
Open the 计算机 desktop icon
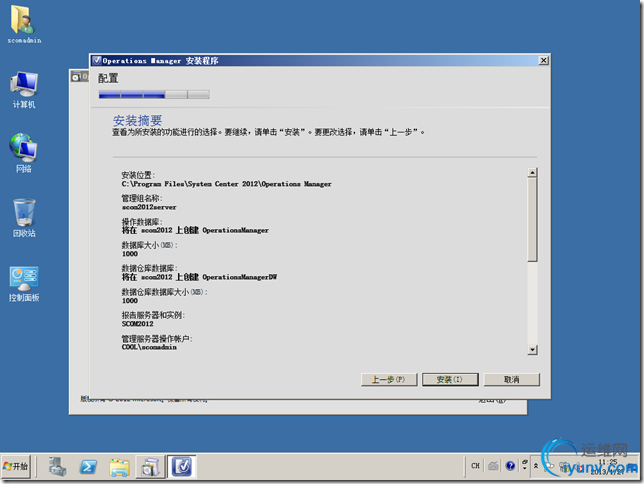[x=24, y=90]
